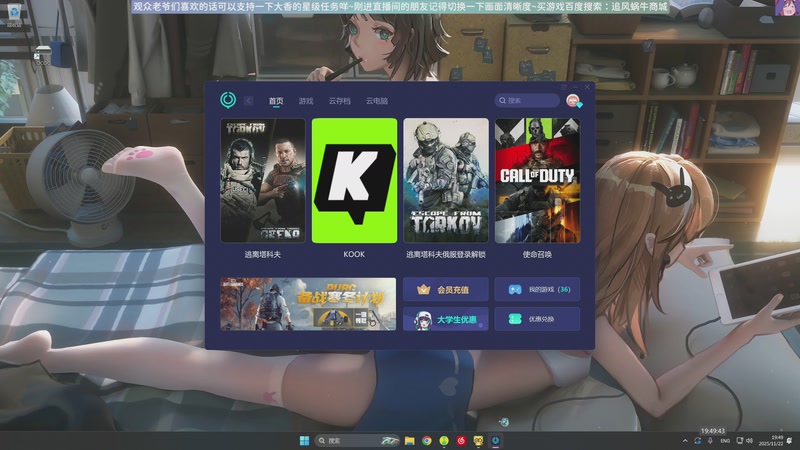Open the 逃离塔科夫 Arena cover thumbnail
800x450 pixels.
(263, 181)
